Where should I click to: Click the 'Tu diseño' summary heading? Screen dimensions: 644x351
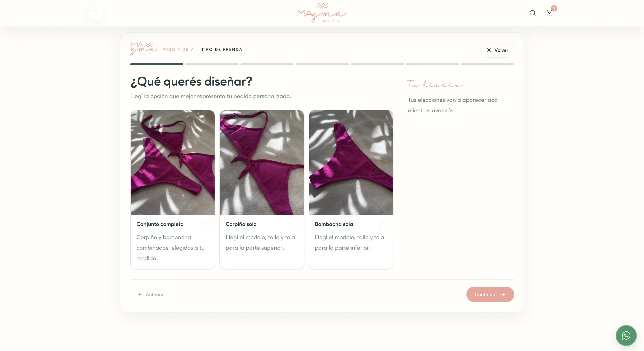[435, 84]
